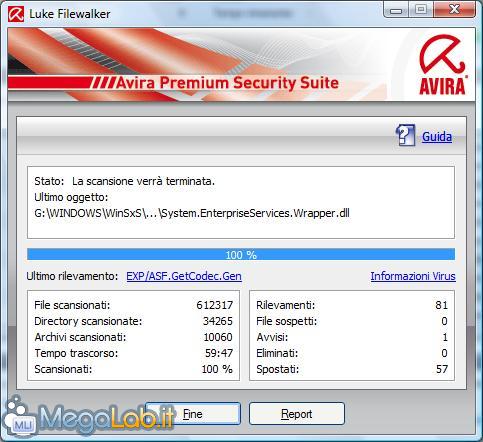This screenshot has width=483, height=442.
Task: Click the last object file path text
Action: pos(192,213)
